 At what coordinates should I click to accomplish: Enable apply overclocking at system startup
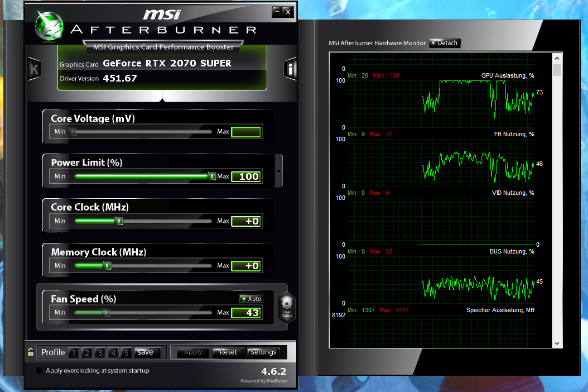pyautogui.click(x=38, y=370)
